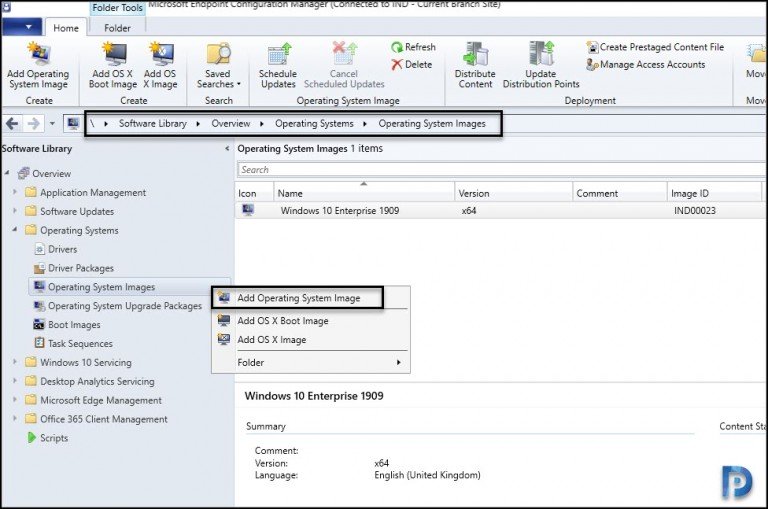
Task: Expand Office 365 Client Management node
Action: point(15,419)
